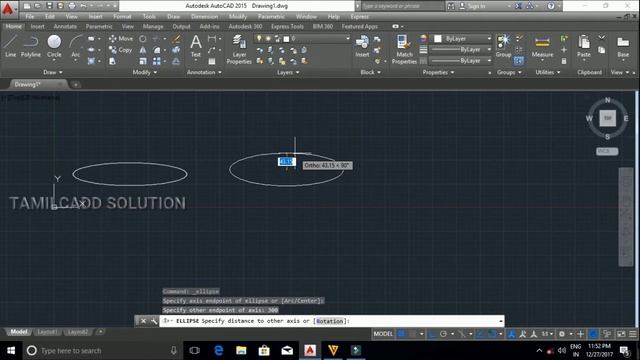
Task: Select the Circle tool
Action: coord(54,46)
